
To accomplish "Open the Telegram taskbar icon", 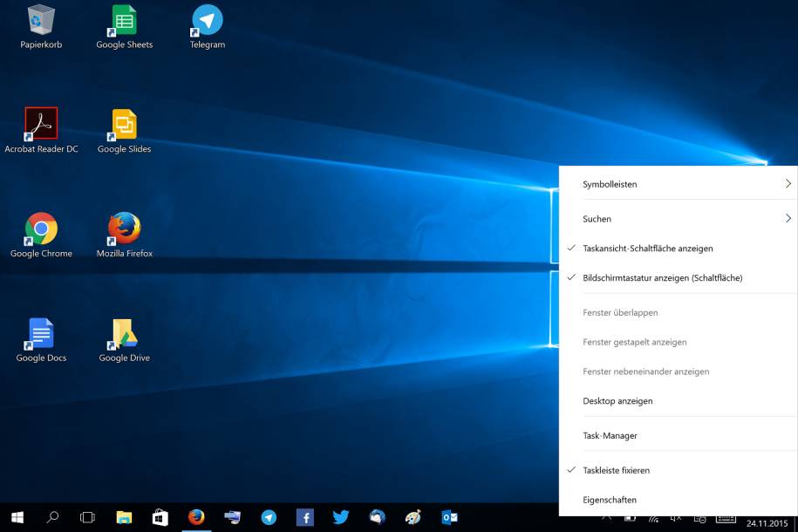I will pyautogui.click(x=269, y=517).
